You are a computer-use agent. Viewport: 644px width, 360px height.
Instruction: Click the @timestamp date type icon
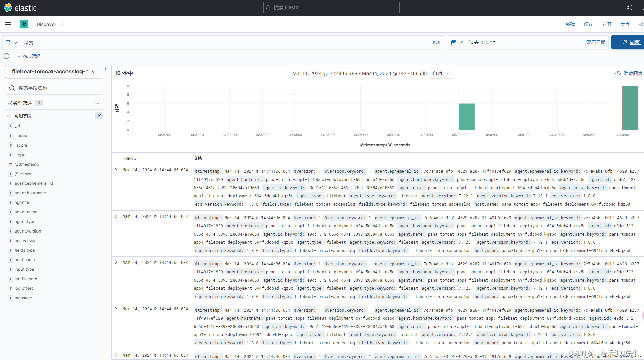[11, 164]
